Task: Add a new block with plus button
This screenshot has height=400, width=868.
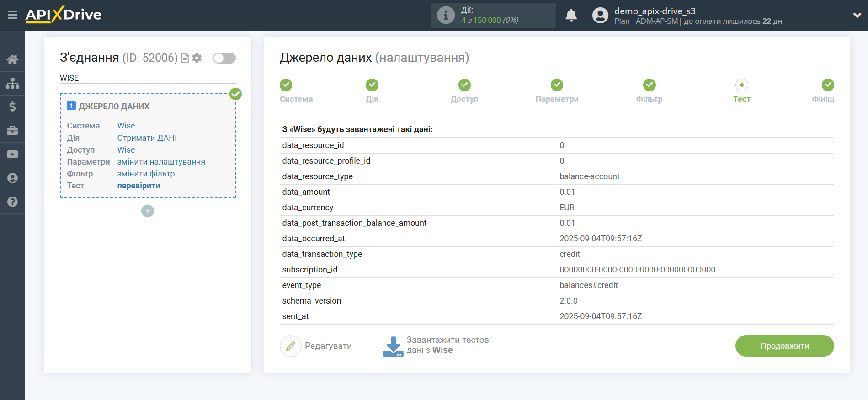Action: point(148,211)
